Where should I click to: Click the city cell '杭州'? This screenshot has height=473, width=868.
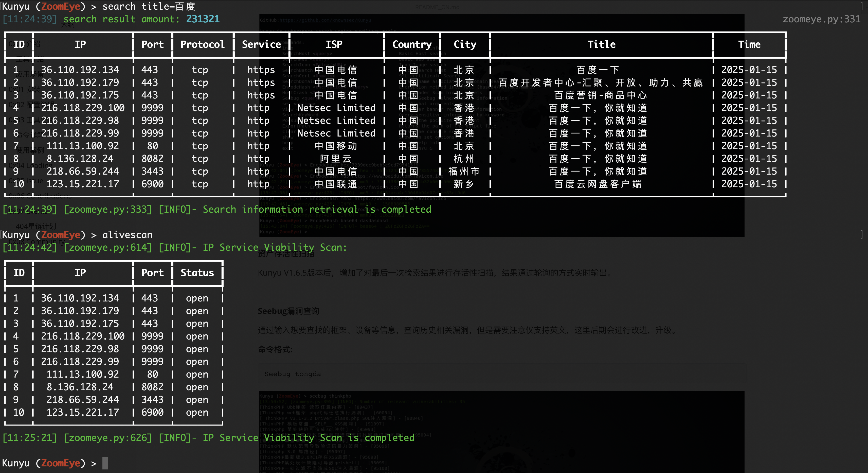point(464,159)
